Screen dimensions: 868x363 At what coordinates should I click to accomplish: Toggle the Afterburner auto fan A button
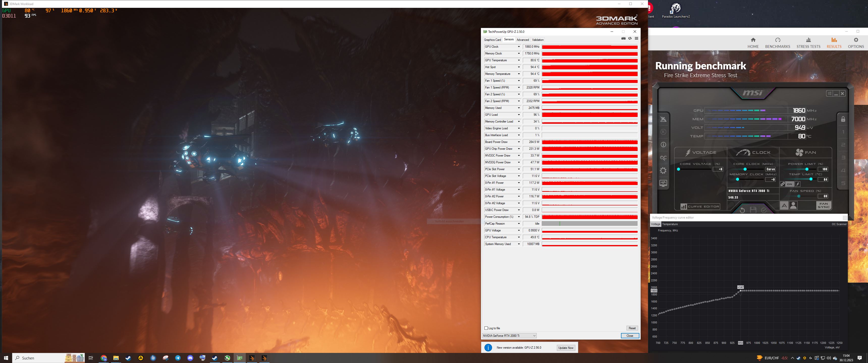784,205
